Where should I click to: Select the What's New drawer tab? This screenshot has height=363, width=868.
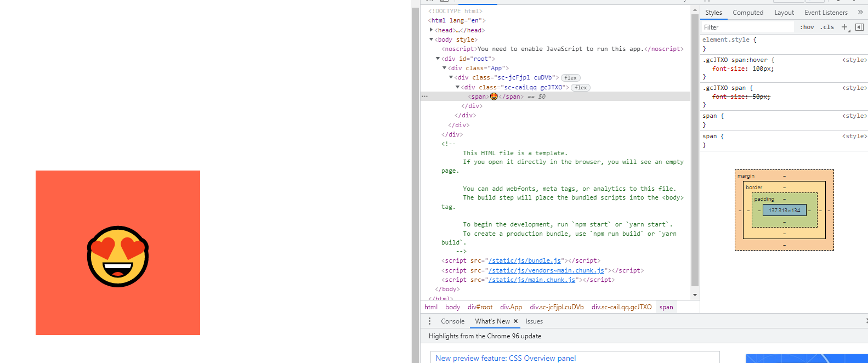pos(492,321)
